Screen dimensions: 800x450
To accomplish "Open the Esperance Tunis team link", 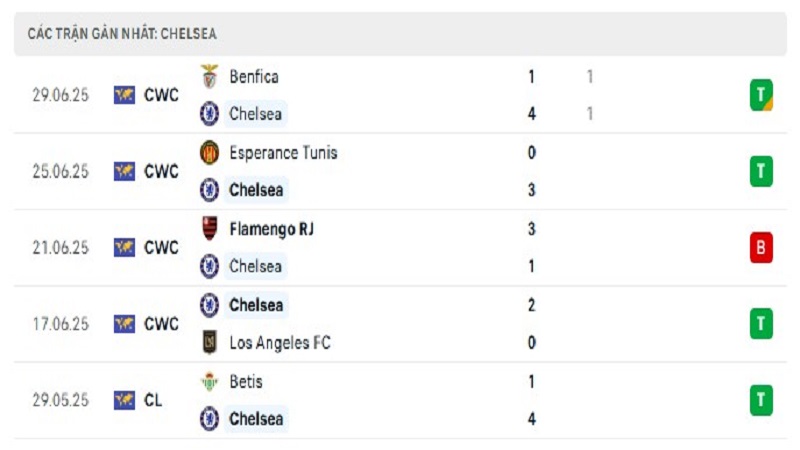I will click(x=283, y=153).
